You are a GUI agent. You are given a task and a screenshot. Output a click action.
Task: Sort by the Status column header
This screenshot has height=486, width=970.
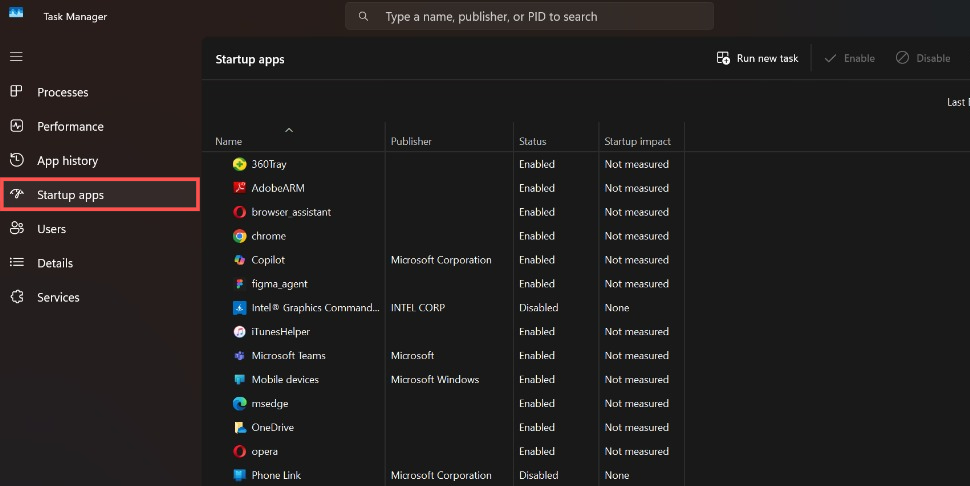point(533,141)
